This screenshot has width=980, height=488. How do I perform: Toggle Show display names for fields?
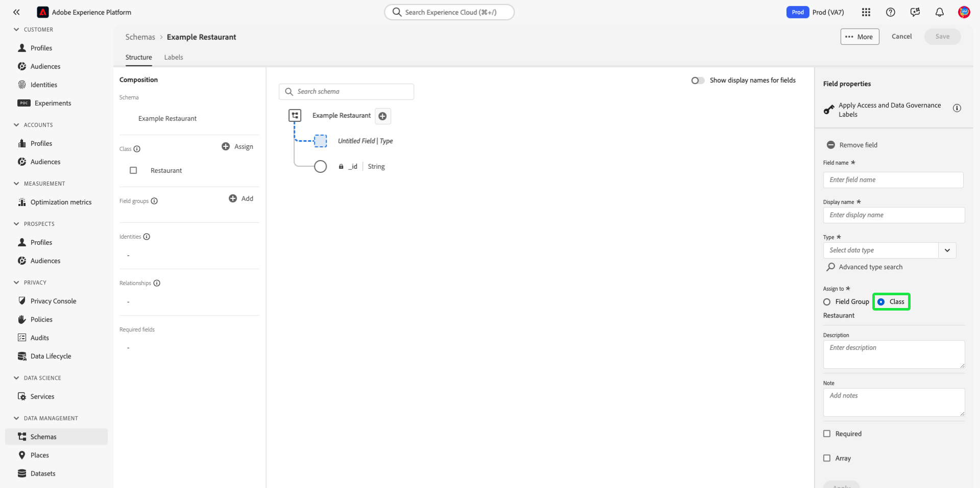[x=698, y=81]
